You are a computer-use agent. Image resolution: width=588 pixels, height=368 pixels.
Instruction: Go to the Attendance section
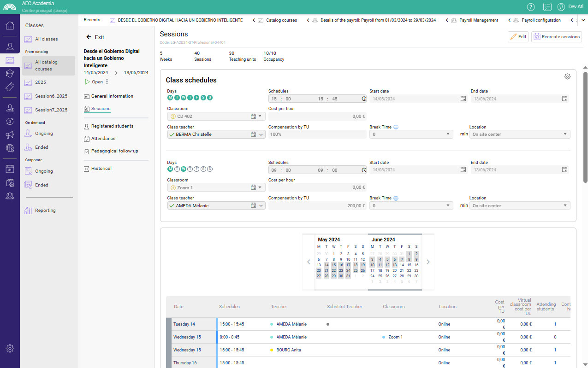pyautogui.click(x=103, y=139)
